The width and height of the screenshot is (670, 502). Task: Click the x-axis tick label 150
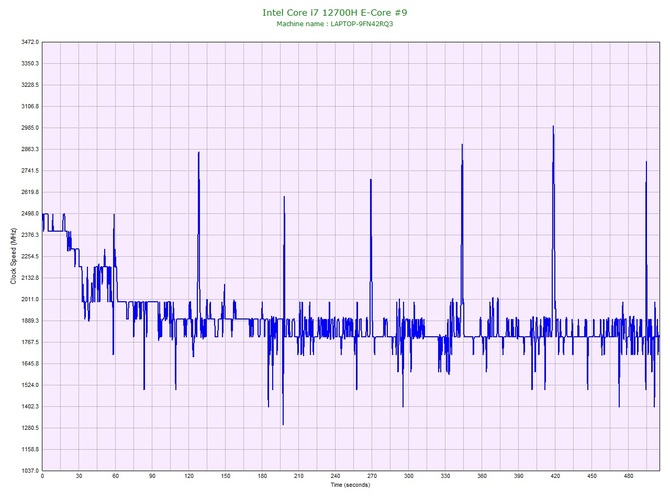226,476
